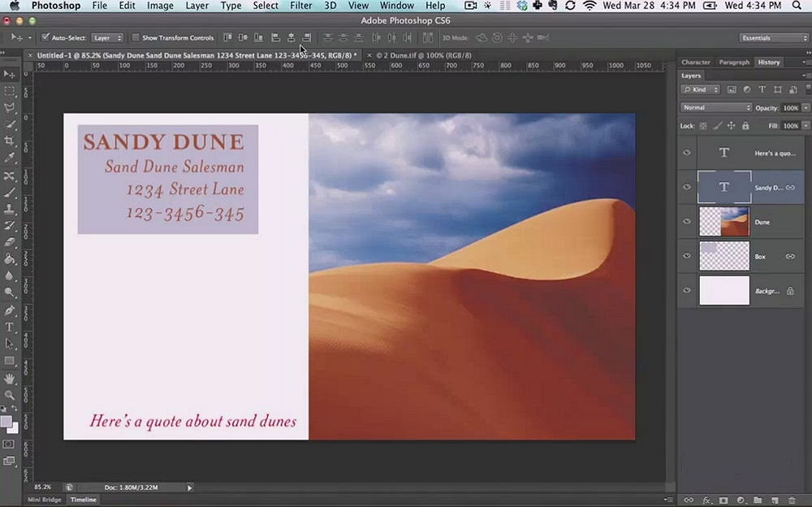Select the Clone Stamp tool

pyautogui.click(x=9, y=209)
